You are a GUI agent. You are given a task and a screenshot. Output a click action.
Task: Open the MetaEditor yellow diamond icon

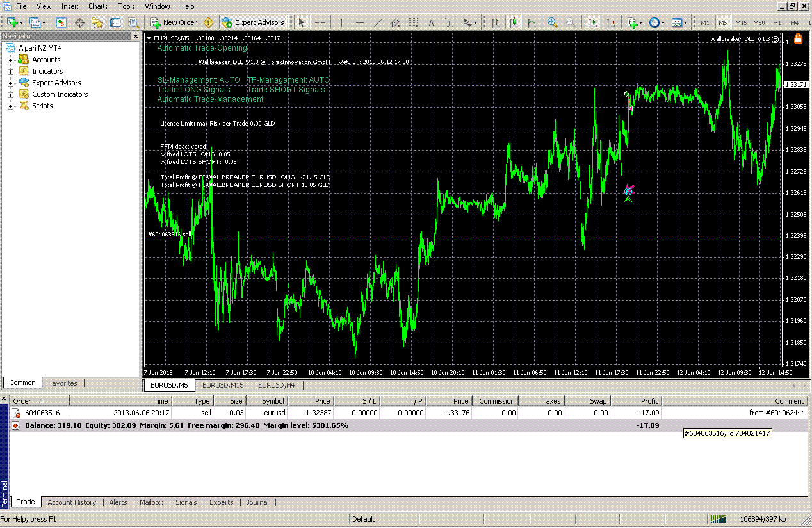point(208,22)
